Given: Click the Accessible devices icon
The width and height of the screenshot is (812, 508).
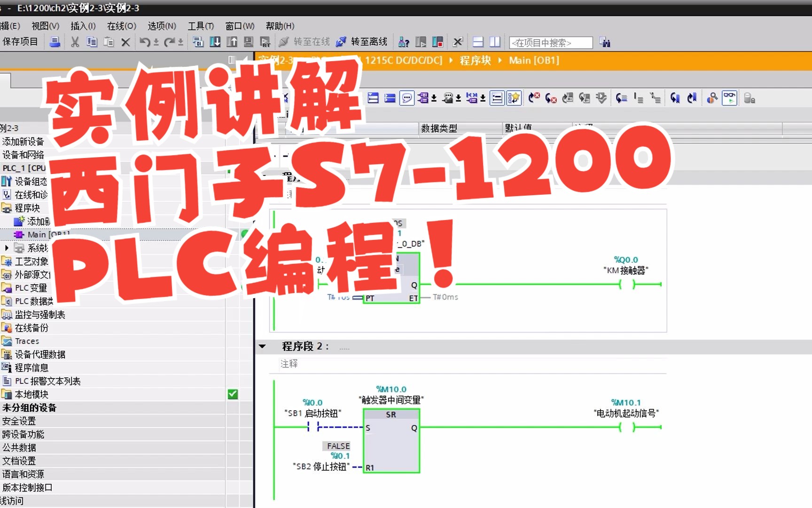Looking at the screenshot, I should tap(404, 42).
